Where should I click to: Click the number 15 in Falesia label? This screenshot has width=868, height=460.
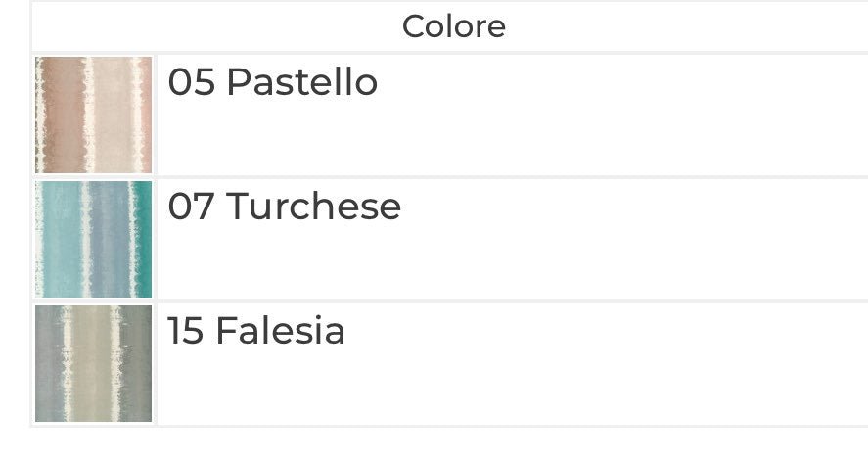[186, 331]
